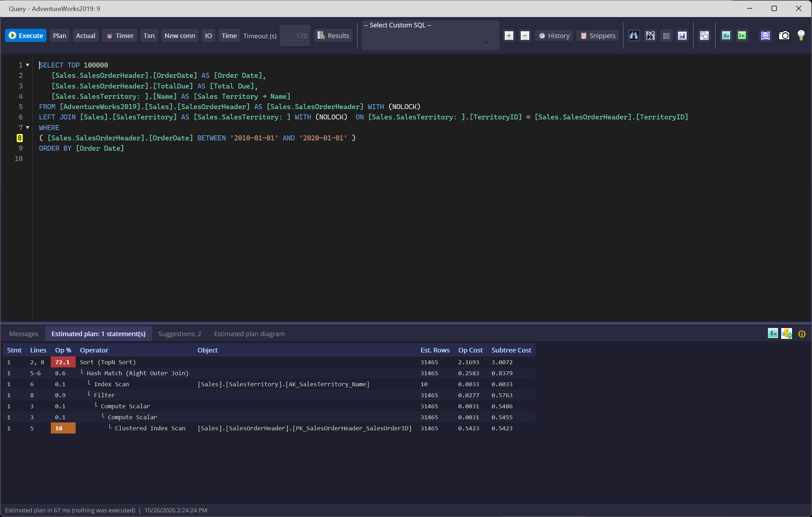Screen dimensions: 812x517
Task: Select the Sort (TopN Sort) operator row
Action: [269, 362]
